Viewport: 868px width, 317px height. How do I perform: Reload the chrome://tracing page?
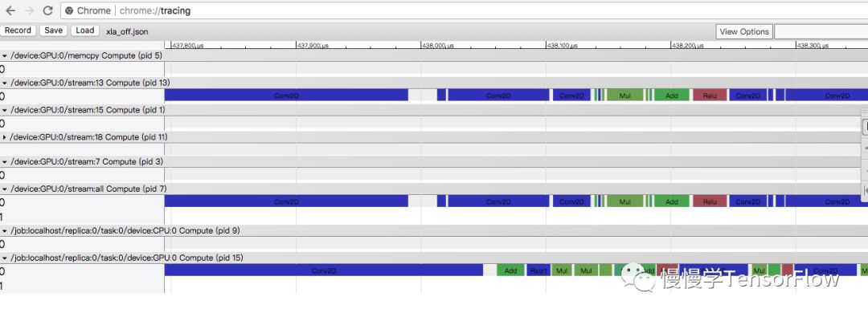pos(48,10)
